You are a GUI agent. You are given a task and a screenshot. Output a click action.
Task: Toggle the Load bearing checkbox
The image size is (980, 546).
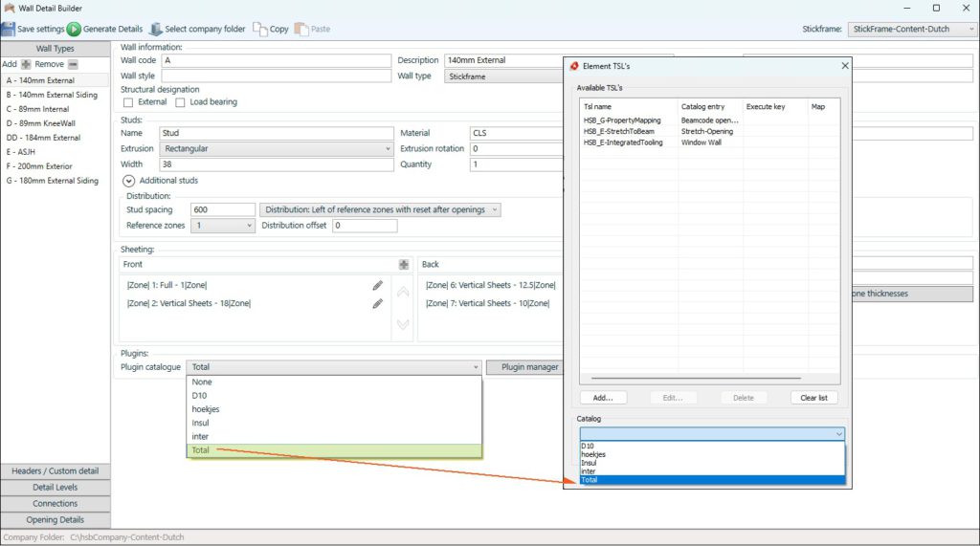pyautogui.click(x=180, y=102)
